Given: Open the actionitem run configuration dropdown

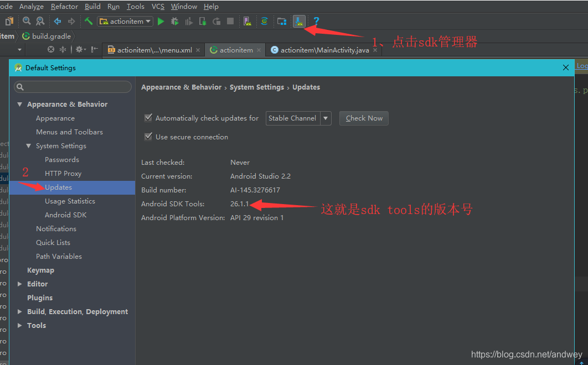Looking at the screenshot, I should tap(125, 22).
